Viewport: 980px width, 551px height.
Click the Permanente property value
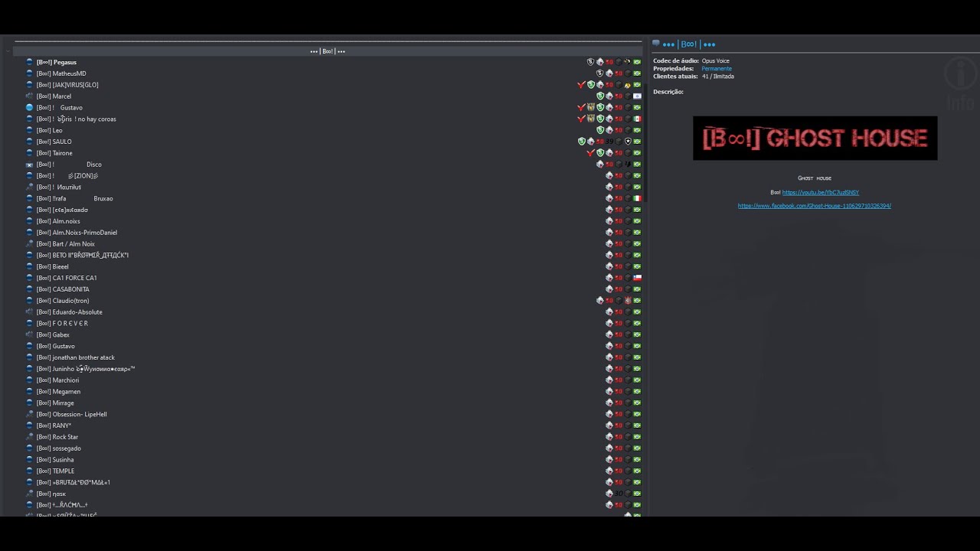(717, 69)
